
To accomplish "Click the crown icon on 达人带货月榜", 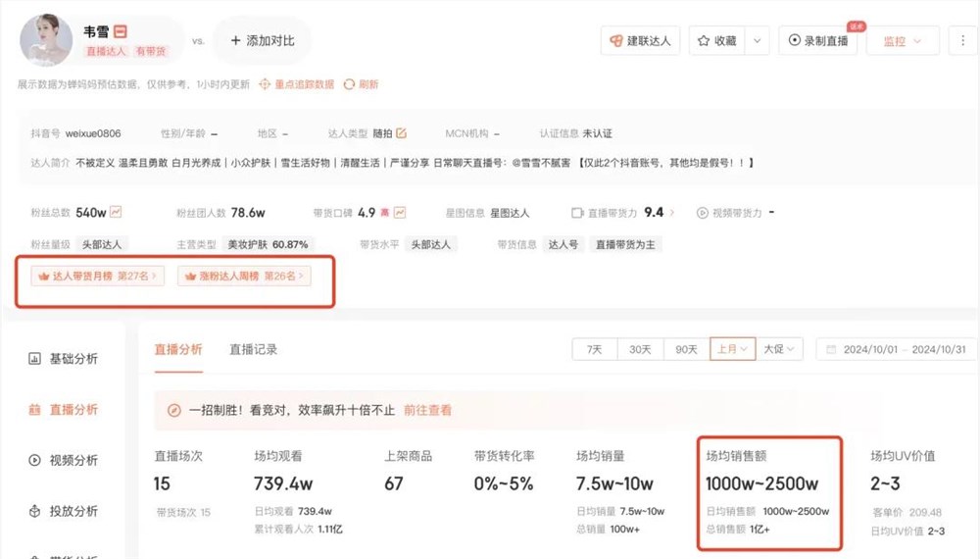I will [44, 276].
